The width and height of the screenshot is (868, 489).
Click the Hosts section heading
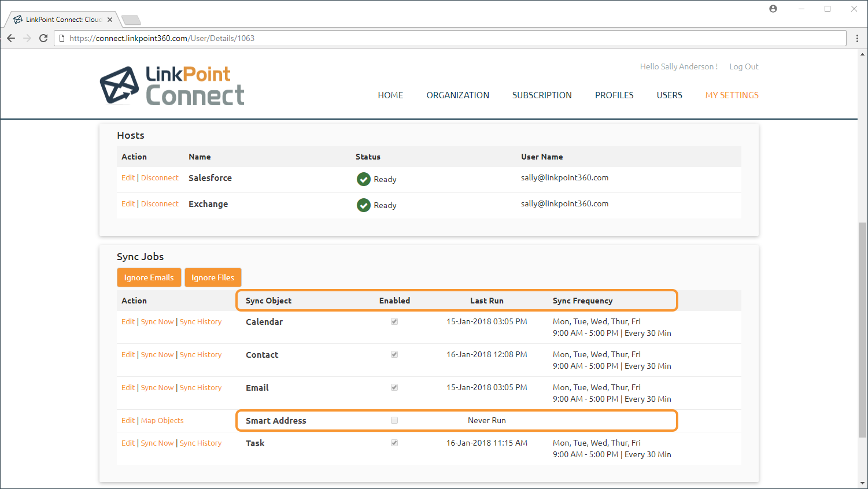pyautogui.click(x=131, y=135)
